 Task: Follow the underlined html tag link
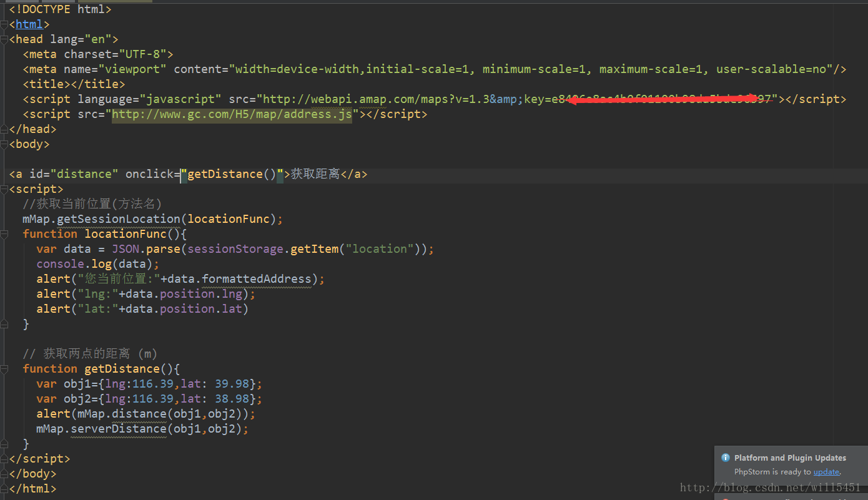[29, 24]
